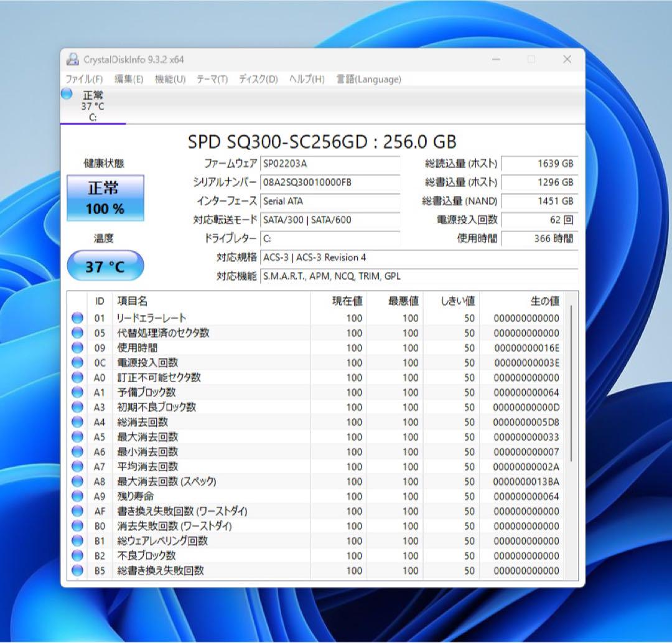Screen dimensions: 672x643
Task: Click the ドライブレター field
Action: point(330,239)
